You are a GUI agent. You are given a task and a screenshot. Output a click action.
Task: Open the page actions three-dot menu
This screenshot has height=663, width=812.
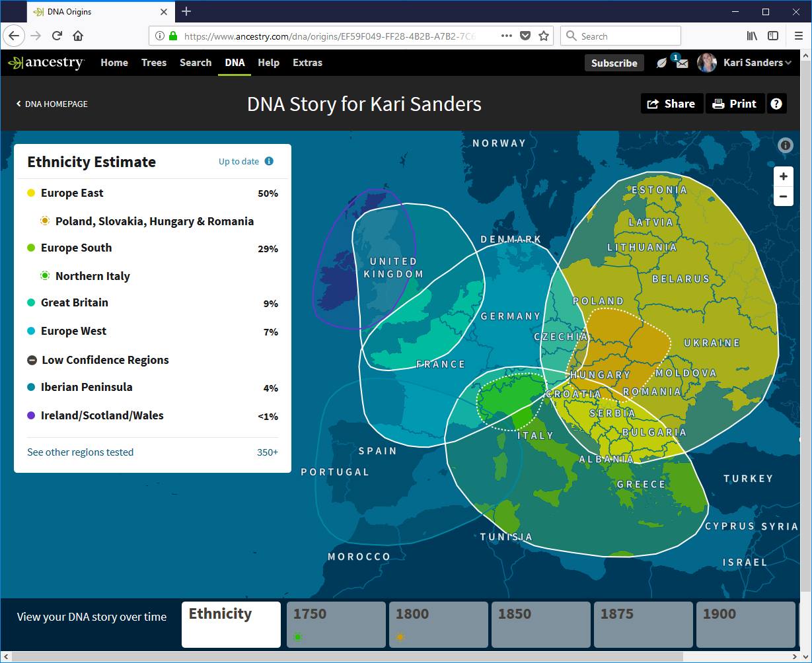[x=506, y=36]
